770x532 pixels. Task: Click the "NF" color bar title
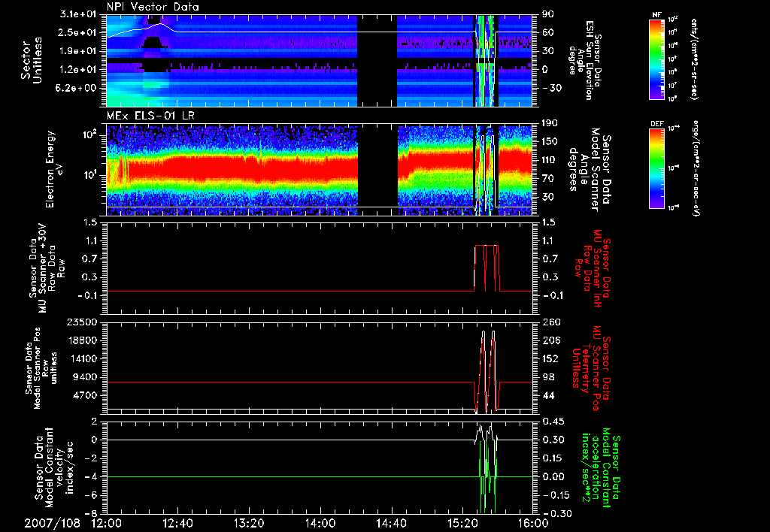click(x=656, y=15)
